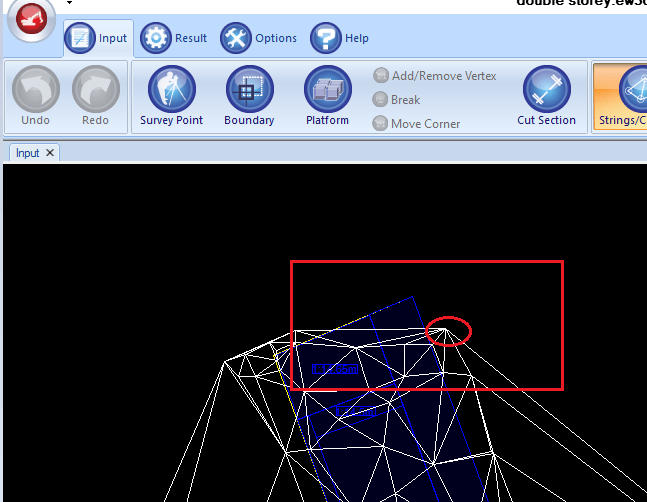Choose Add/Remove Vertex option

pos(434,76)
